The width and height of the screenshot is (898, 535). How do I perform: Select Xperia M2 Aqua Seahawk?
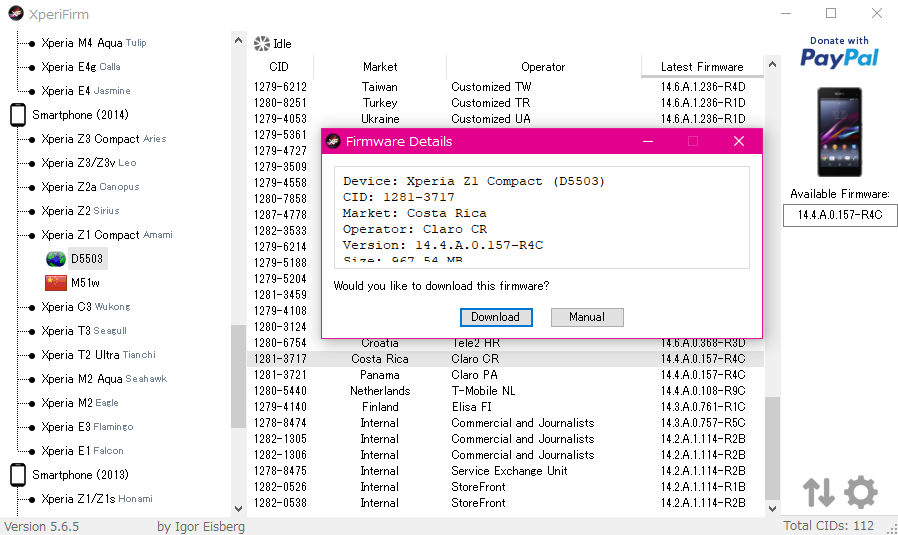pos(104,379)
